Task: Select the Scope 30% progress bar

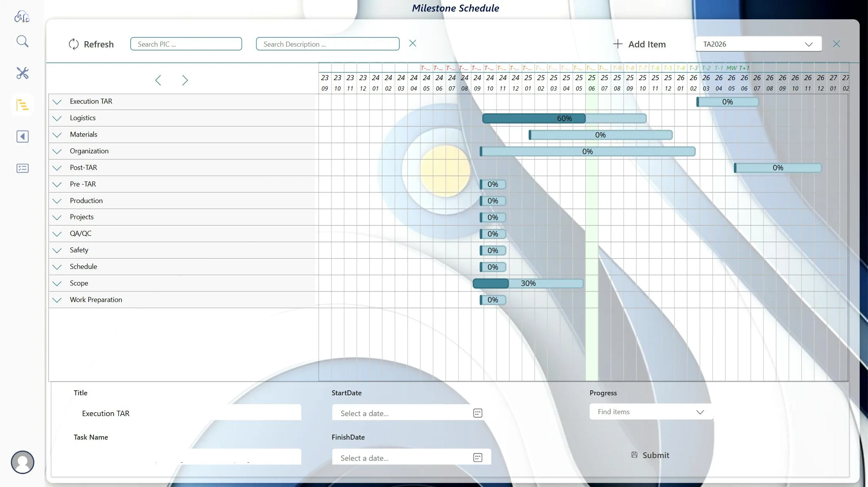Action: (x=528, y=283)
